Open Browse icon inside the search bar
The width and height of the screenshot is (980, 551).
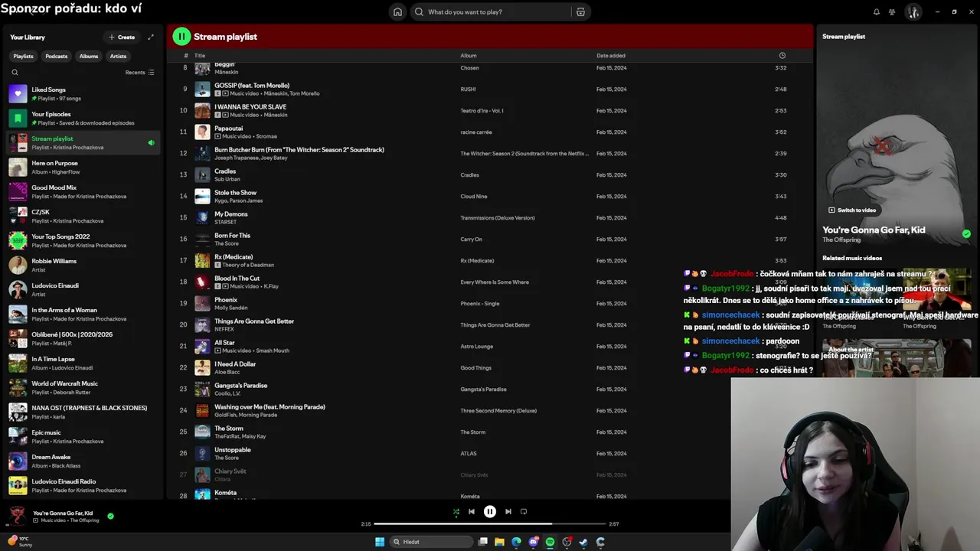(x=580, y=11)
